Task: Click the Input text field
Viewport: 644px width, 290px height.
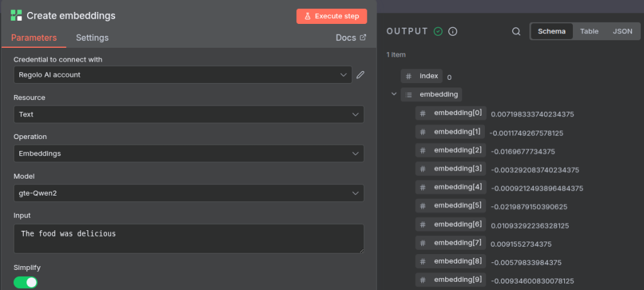Action: 188,238
